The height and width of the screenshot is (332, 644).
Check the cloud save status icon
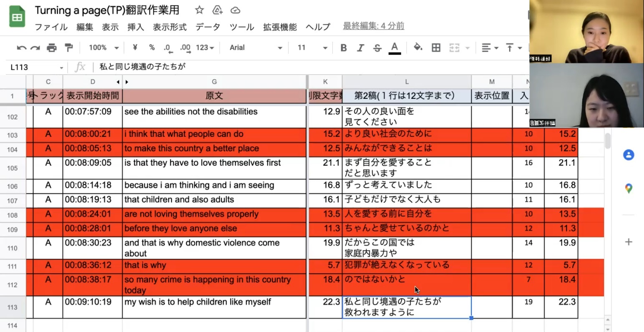[x=235, y=10]
